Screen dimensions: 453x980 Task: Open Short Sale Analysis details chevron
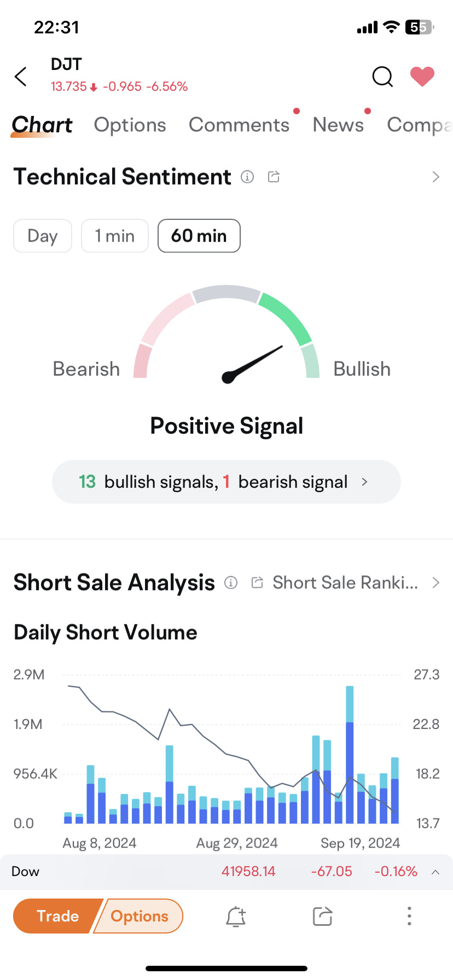[x=435, y=582]
